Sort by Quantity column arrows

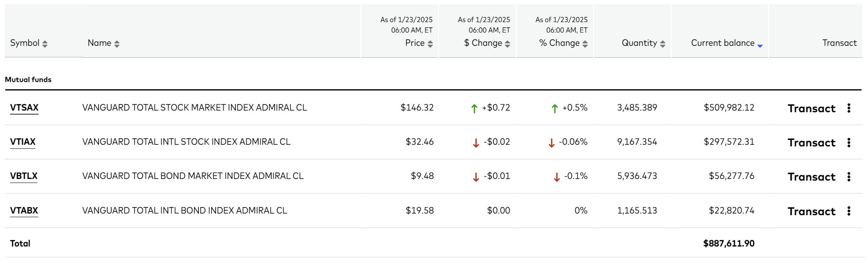(662, 44)
